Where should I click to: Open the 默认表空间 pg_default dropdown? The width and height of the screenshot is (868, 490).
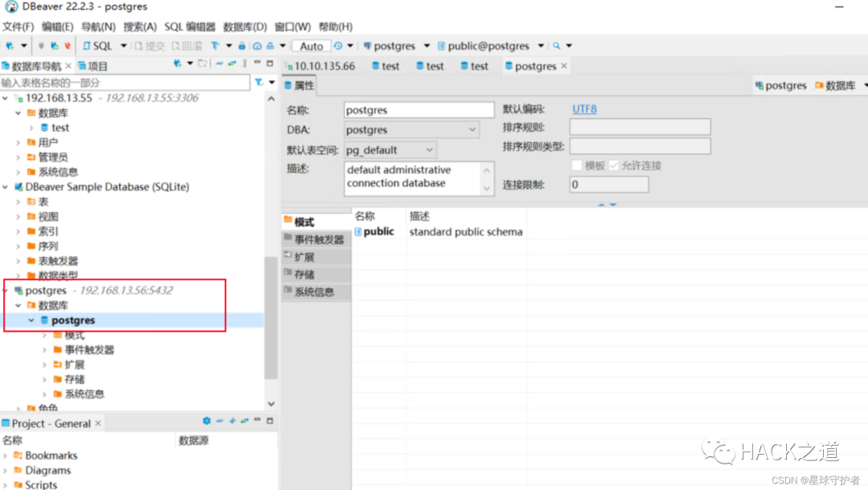[x=390, y=150]
